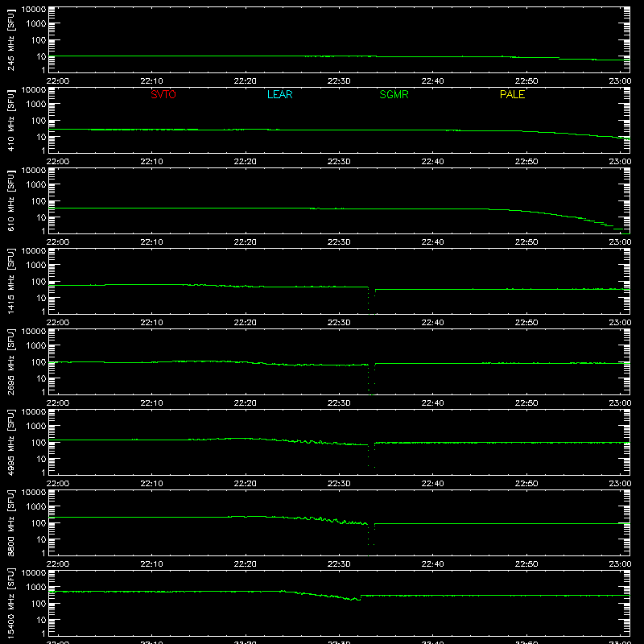Select the 15400 MHz [SFU] axis title
This screenshot has height=644, width=644.
coord(10,603)
